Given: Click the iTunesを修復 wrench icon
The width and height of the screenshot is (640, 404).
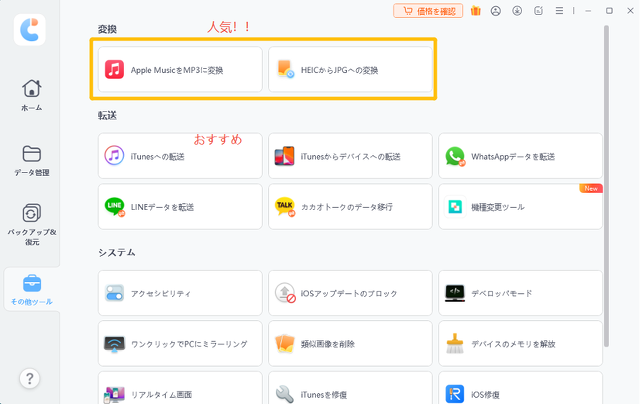Looking at the screenshot, I should tap(284, 394).
